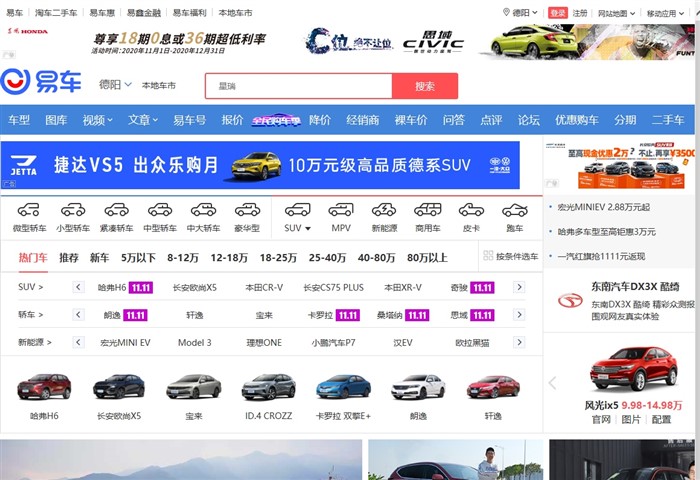
Task: Switch to the 新车 tab
Action: pos(99,258)
